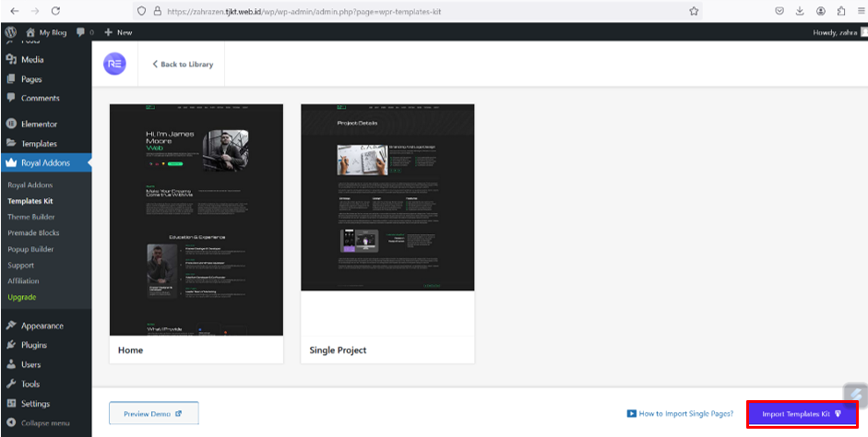Select the Single Project template thumbnail
The image size is (868, 437).
pyautogui.click(x=387, y=197)
